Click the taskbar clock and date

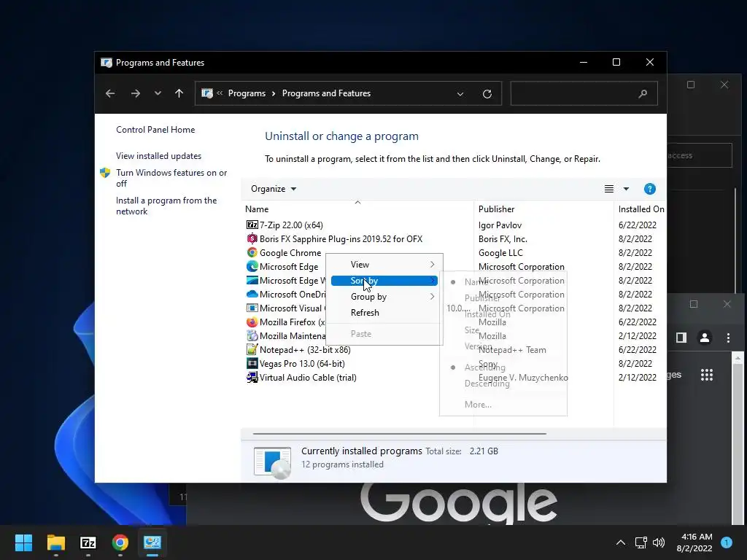coord(694,542)
